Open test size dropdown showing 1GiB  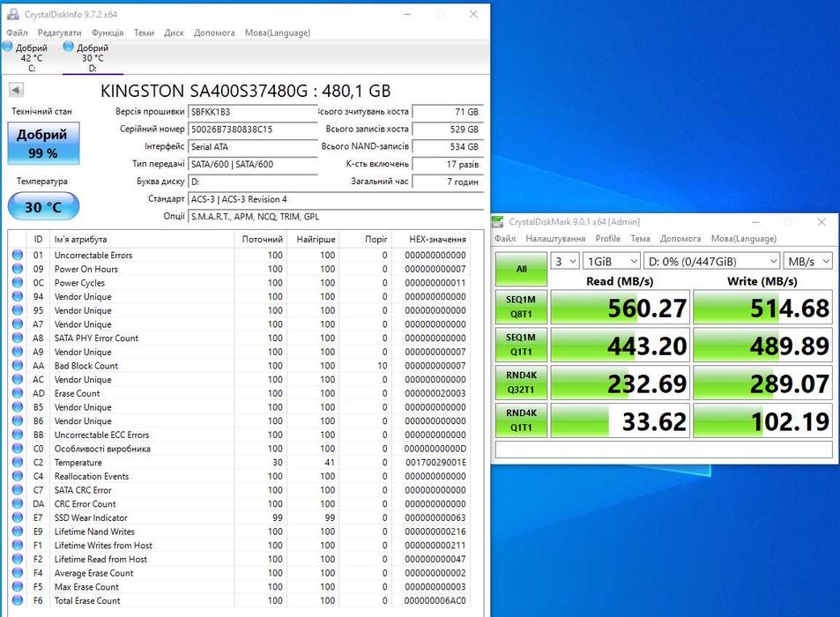click(611, 262)
